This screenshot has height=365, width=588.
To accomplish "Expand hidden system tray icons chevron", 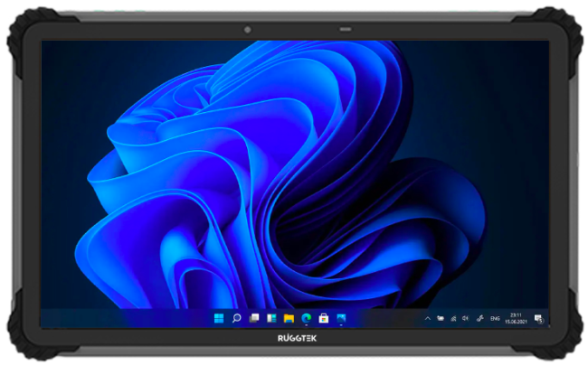I will click(x=428, y=319).
